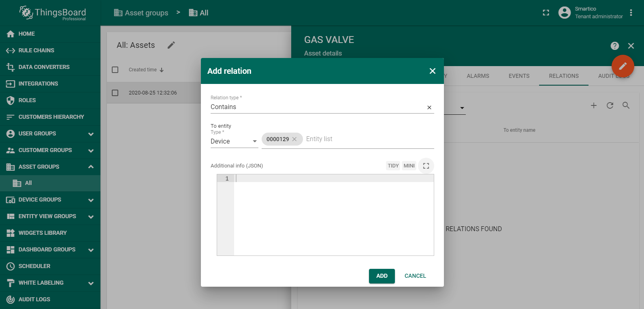Switch to the Alarms tab
This screenshot has width=644, height=309.
click(478, 76)
